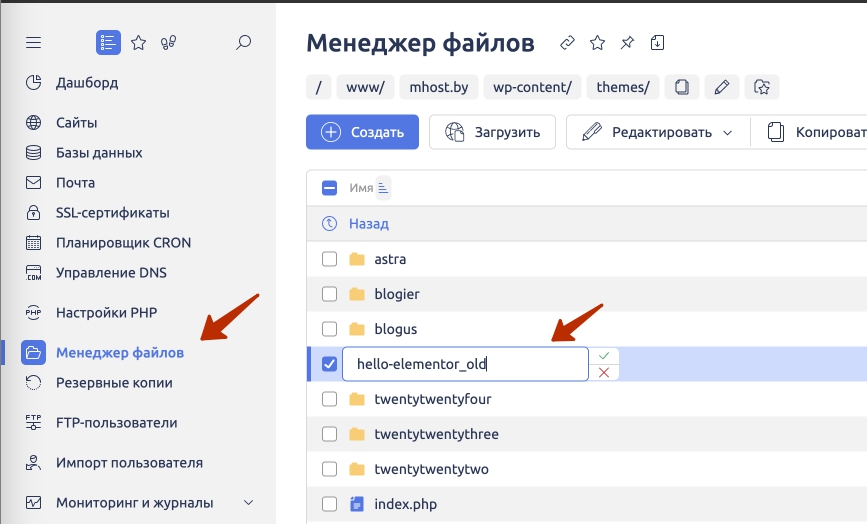Click the footprints history icon in sidebar

pos(169,43)
